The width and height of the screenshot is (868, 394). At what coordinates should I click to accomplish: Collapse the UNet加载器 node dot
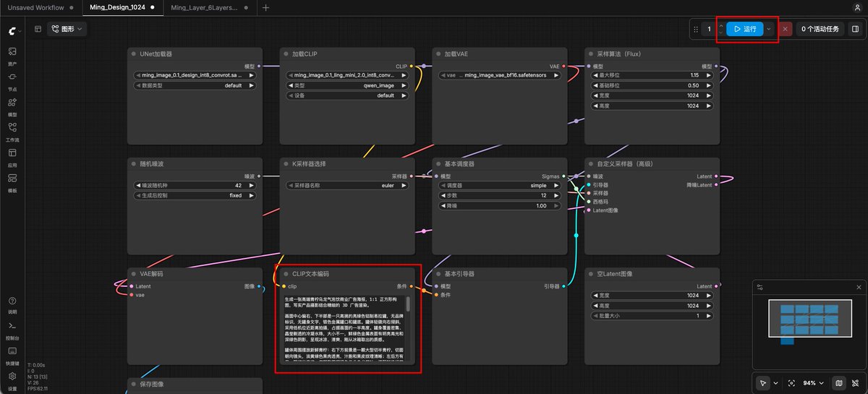134,54
